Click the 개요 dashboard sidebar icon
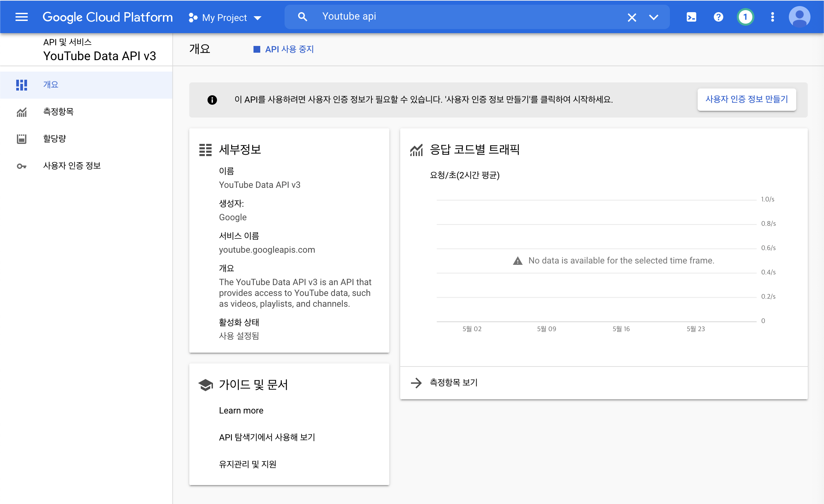 click(x=22, y=85)
